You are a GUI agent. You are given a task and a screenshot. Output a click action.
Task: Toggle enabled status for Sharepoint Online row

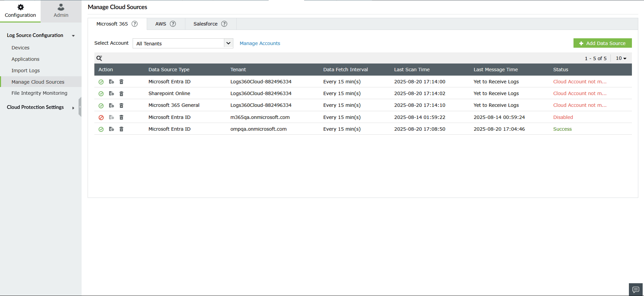click(x=101, y=94)
